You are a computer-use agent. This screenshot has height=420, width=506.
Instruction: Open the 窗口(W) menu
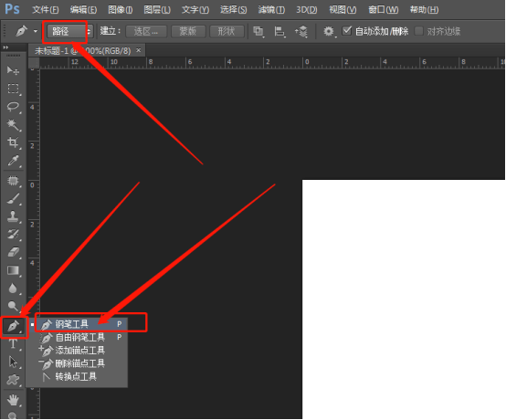(383, 10)
